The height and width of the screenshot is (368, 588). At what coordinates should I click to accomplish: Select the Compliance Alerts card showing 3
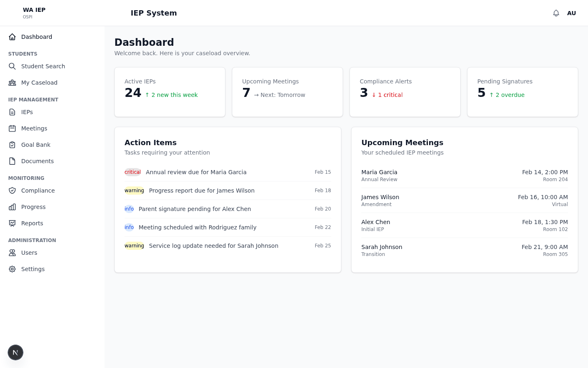(405, 92)
